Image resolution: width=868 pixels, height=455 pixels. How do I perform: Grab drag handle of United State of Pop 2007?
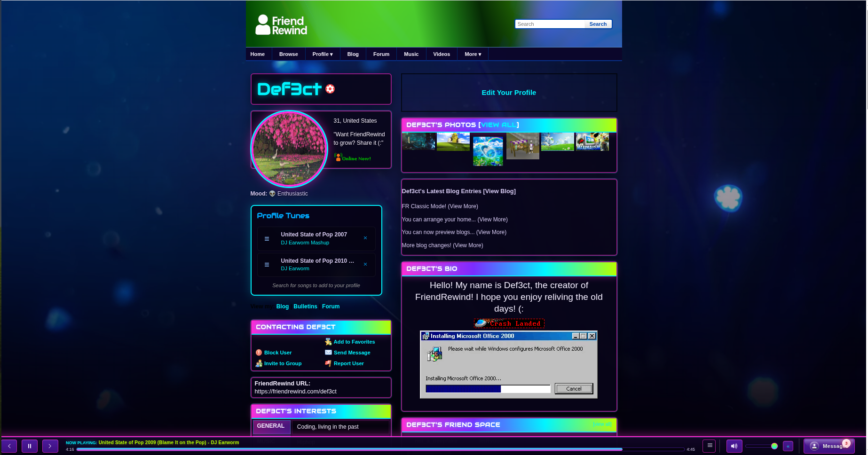click(x=267, y=239)
